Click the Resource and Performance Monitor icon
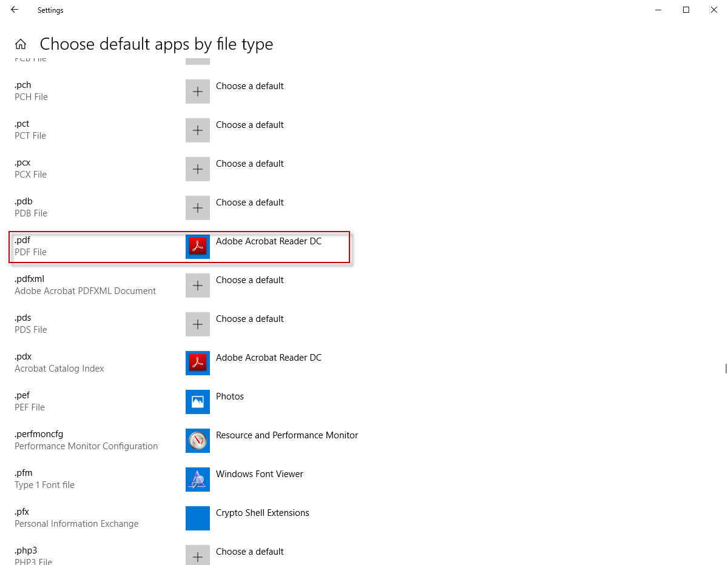 (197, 441)
